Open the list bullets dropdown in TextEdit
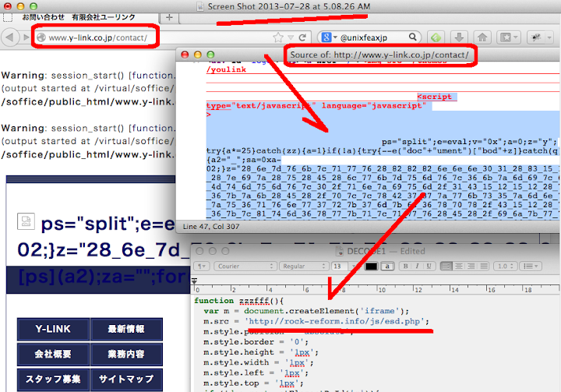Image resolution: width=561 pixels, height=392 pixels. [x=531, y=266]
